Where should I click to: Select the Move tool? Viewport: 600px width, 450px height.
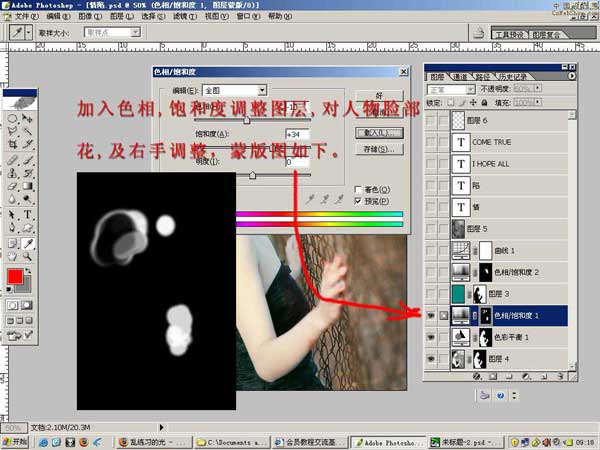pos(27,118)
